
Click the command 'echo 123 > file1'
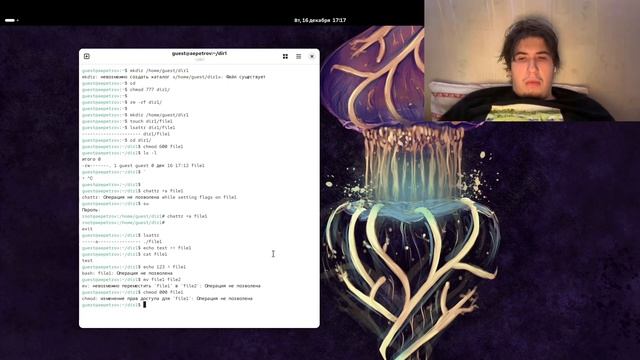164,267
